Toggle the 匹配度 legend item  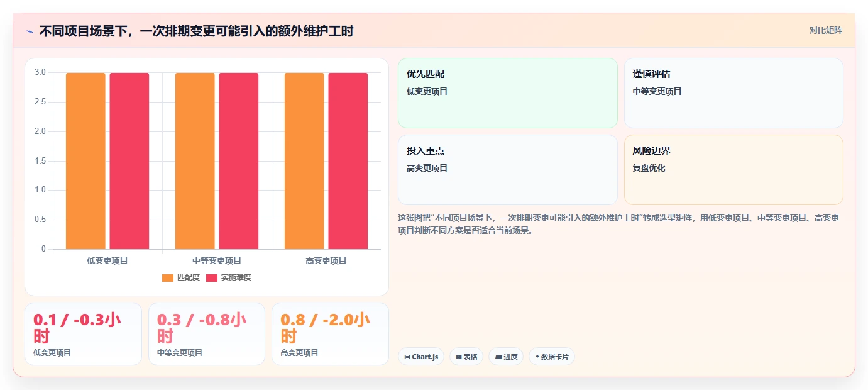point(181,277)
